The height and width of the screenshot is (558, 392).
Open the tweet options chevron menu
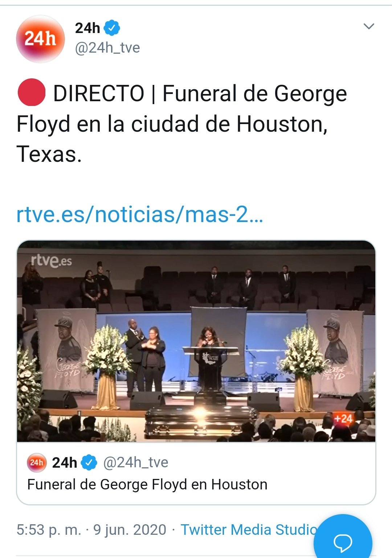(368, 26)
